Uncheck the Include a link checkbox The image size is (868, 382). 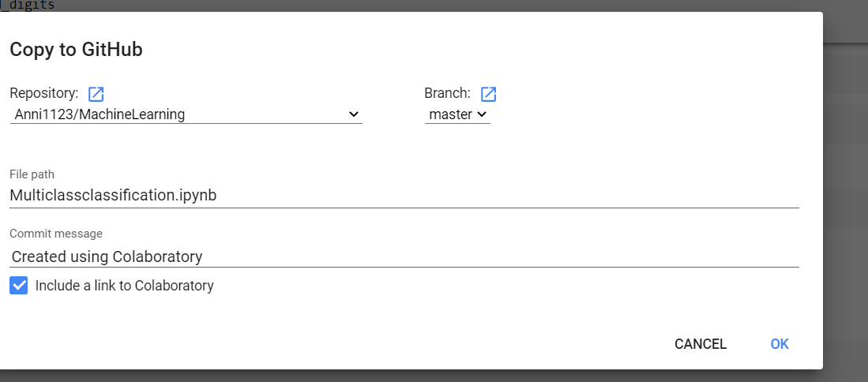(19, 286)
